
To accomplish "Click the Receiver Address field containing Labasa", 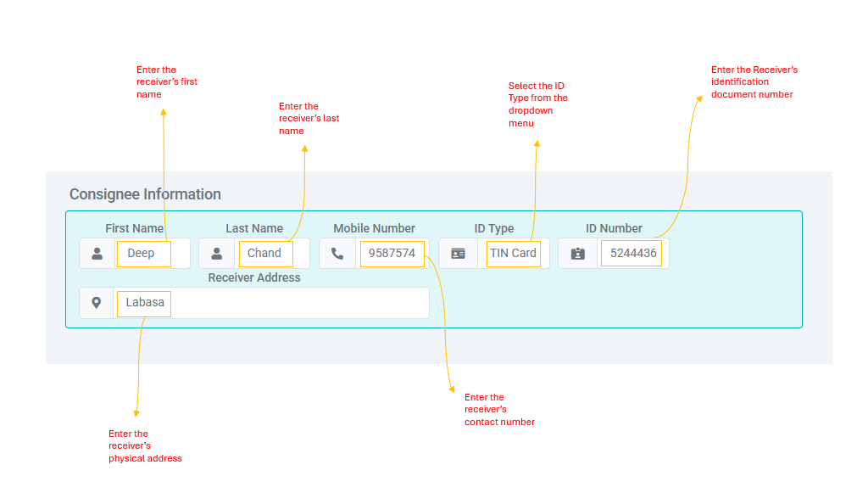I will click(271, 303).
